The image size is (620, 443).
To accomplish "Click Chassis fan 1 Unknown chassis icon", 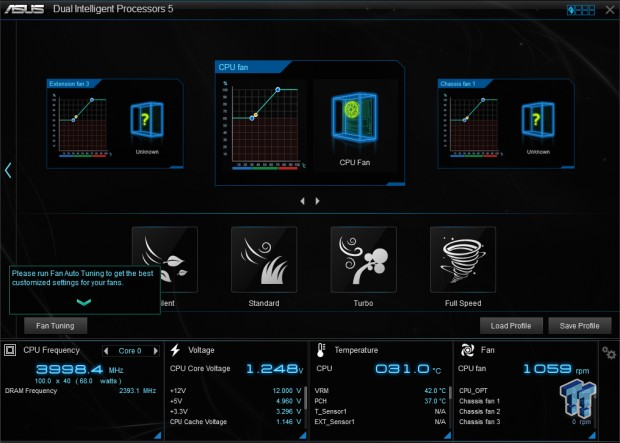I will [x=538, y=119].
